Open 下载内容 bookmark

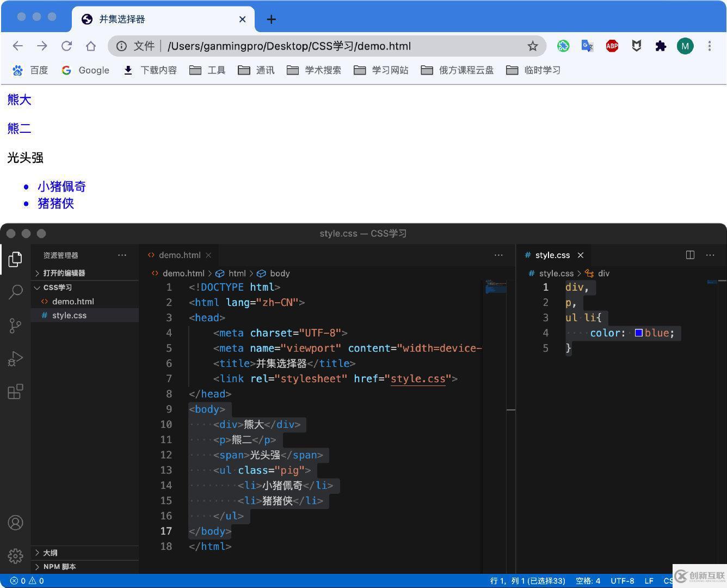coord(151,70)
